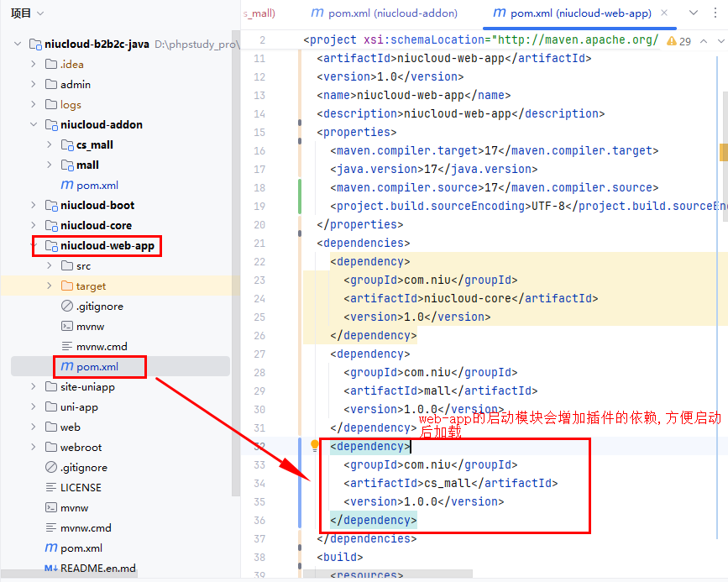Toggle the fold marker beside the dependencies tag
The height and width of the screenshot is (582, 728).
(301, 243)
